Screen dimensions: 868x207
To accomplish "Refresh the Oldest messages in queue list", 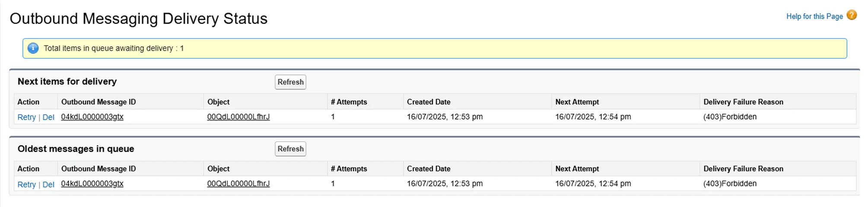I will point(290,149).
